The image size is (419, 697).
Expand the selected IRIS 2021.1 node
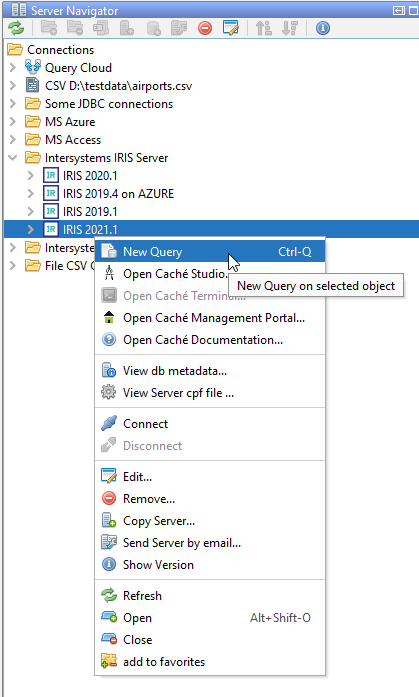pos(31,229)
